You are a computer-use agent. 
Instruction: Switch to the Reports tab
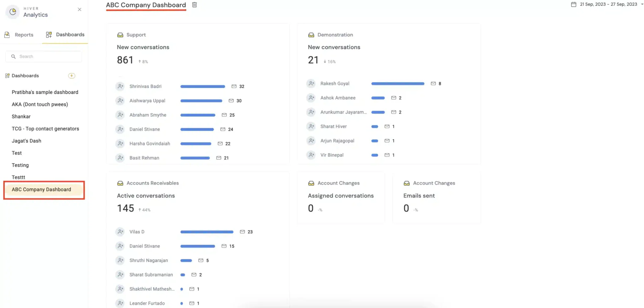[19, 35]
